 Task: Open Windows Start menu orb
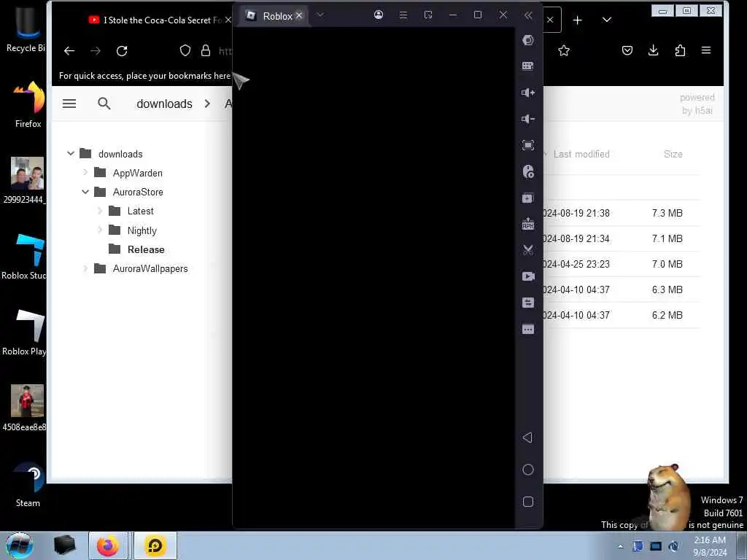coord(20,545)
